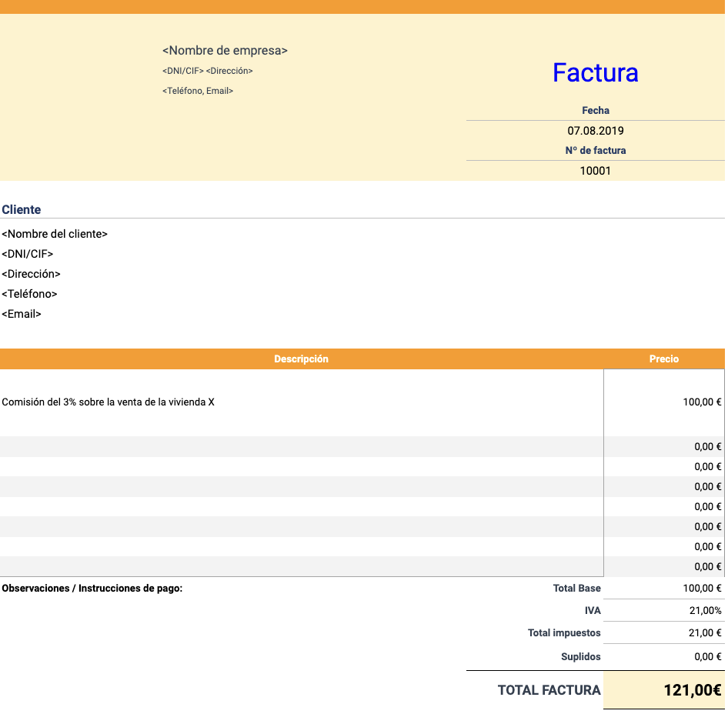Screen dimensions: 728x714
Task: Click the Total impuestos label
Action: [x=564, y=632]
